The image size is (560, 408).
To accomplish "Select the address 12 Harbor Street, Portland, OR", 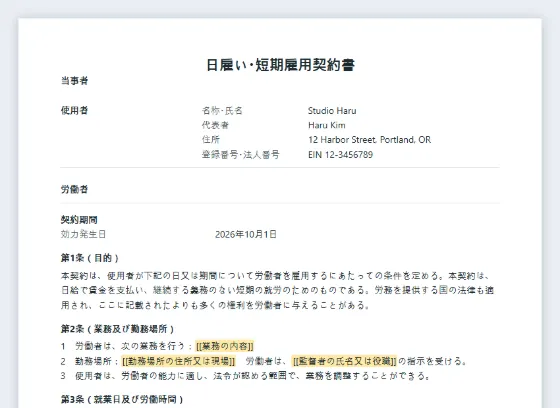I will coord(370,140).
